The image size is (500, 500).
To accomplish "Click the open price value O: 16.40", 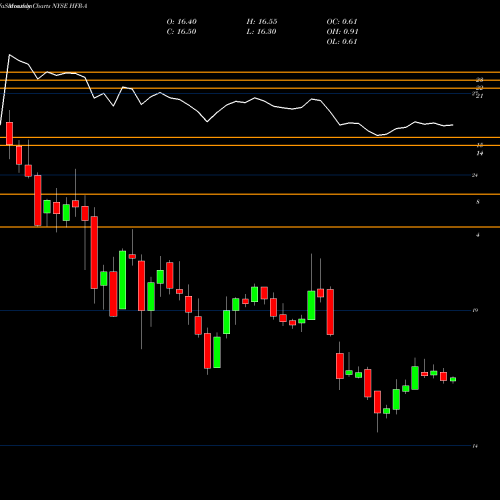I will [182, 22].
